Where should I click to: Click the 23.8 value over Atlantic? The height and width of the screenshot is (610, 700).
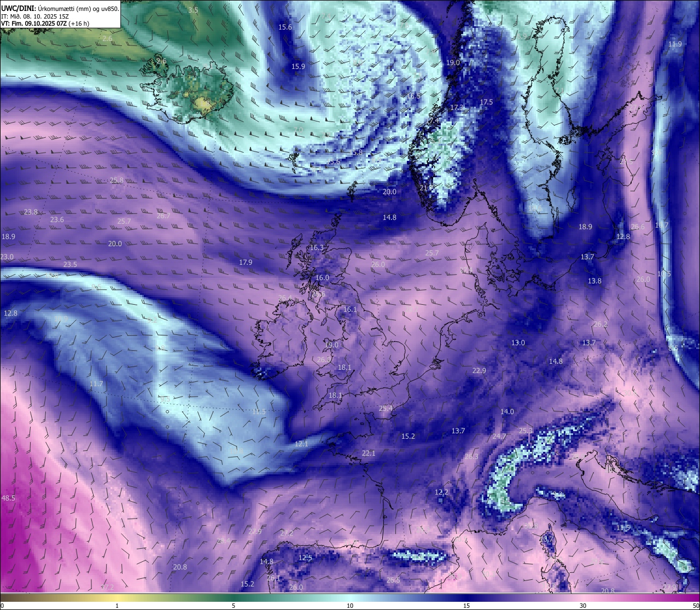pyautogui.click(x=31, y=212)
